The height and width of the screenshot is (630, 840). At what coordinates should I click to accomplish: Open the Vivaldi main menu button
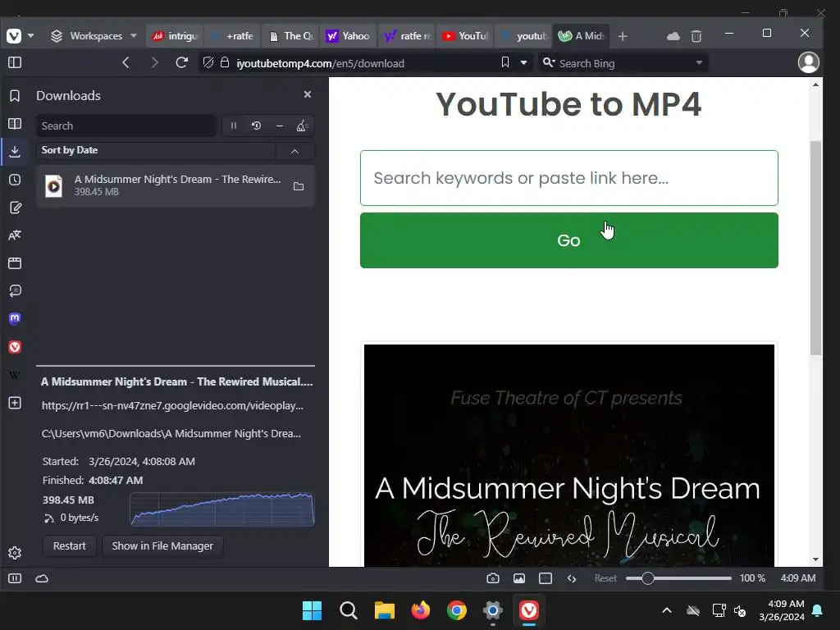[x=15, y=36]
